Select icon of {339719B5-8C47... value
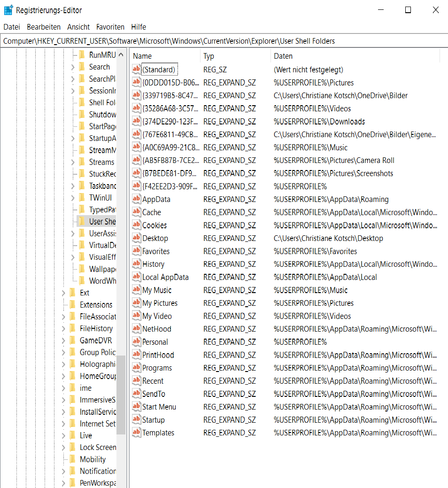 click(x=136, y=95)
